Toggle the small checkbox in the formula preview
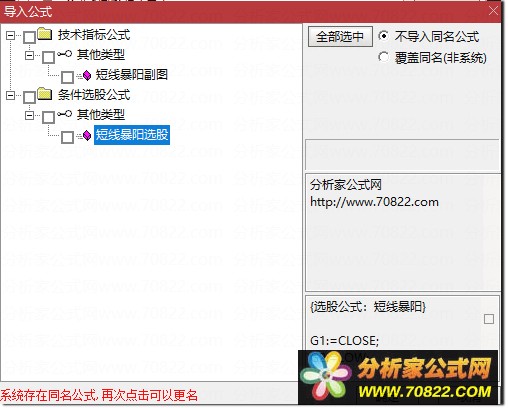The height and width of the screenshot is (408, 508). tap(489, 319)
